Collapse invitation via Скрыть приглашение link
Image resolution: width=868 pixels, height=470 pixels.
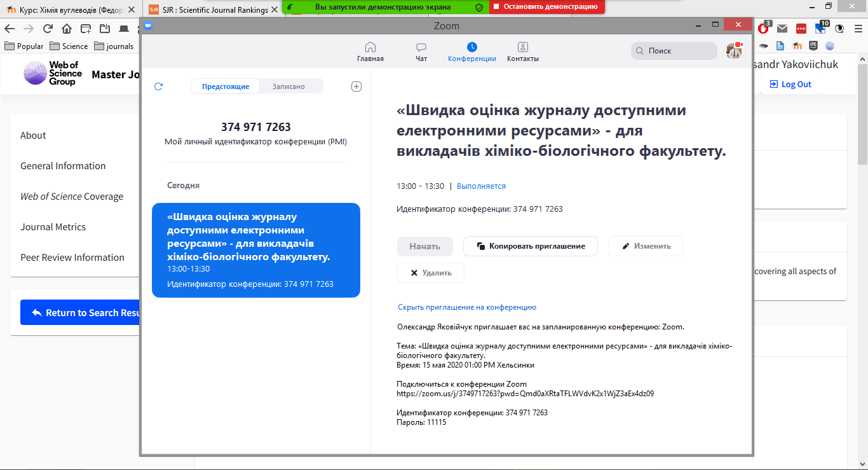(467, 307)
